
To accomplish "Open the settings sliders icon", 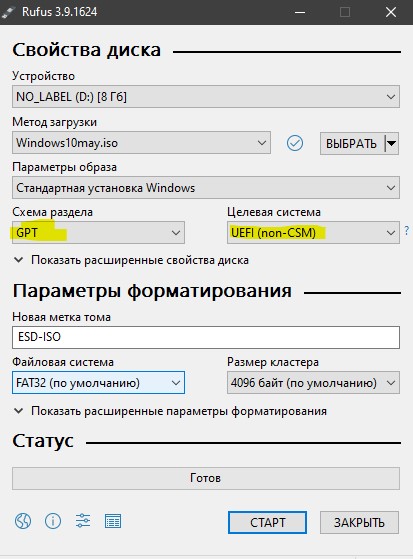I will 83,521.
